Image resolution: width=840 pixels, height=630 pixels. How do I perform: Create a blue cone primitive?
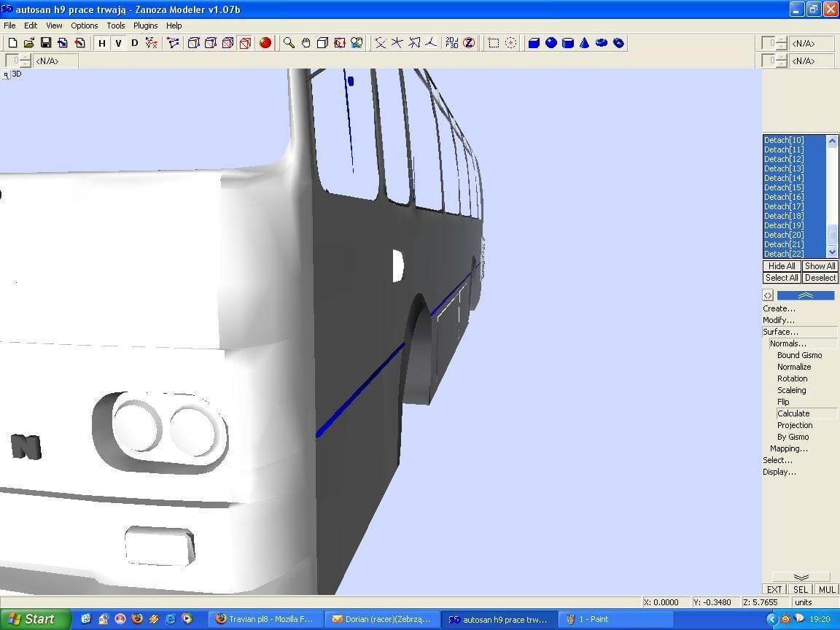[x=584, y=43]
